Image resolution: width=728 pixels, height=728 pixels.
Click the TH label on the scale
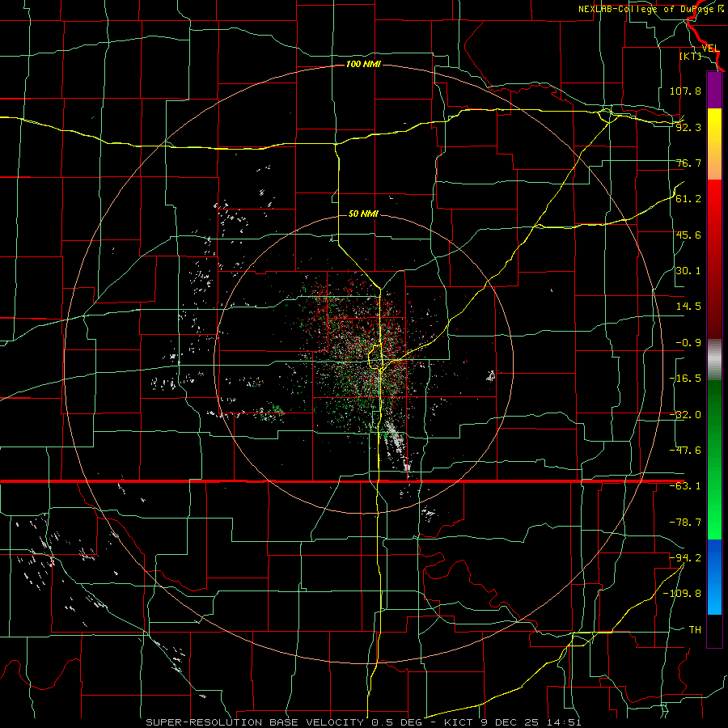pyautogui.click(x=695, y=629)
